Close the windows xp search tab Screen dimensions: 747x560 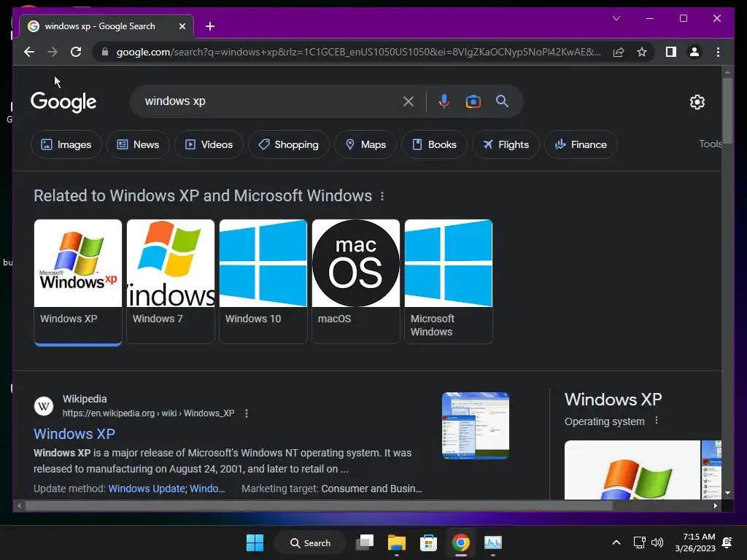(x=182, y=26)
